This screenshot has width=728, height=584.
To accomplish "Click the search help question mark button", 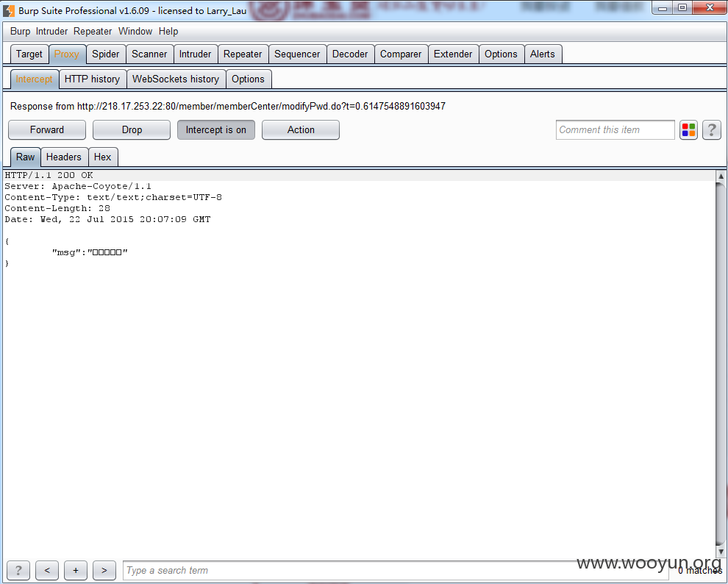I will pyautogui.click(x=18, y=570).
